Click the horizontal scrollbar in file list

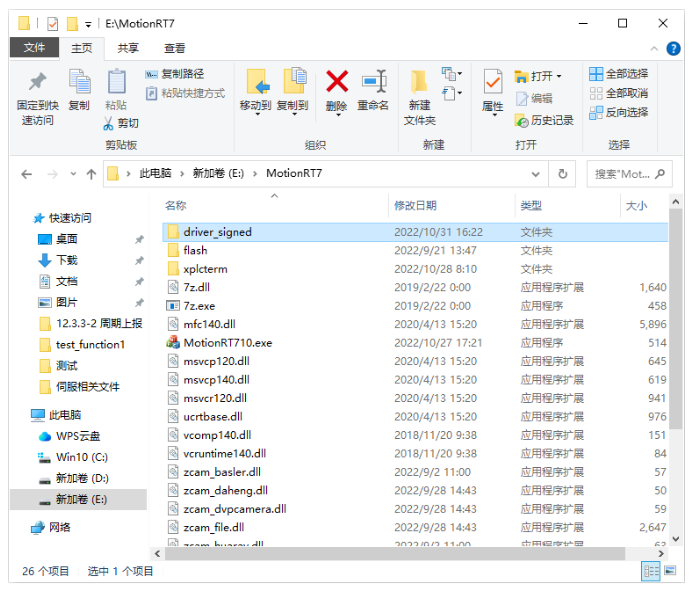395,553
